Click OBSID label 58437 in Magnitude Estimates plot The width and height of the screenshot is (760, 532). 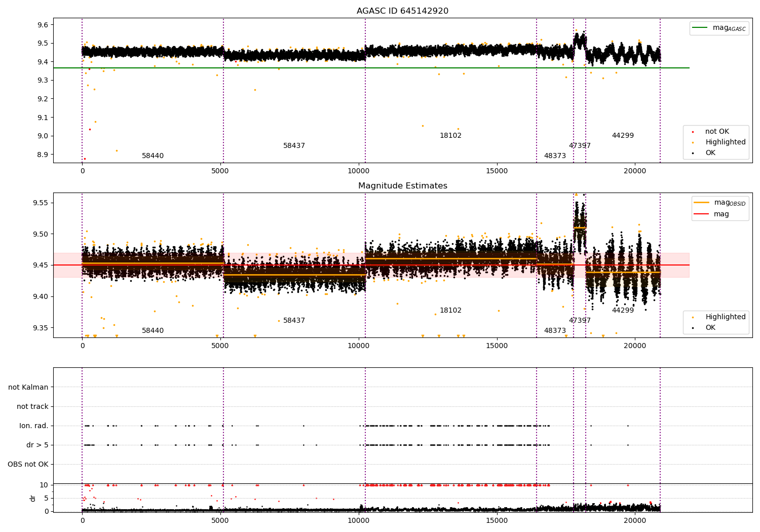click(294, 321)
